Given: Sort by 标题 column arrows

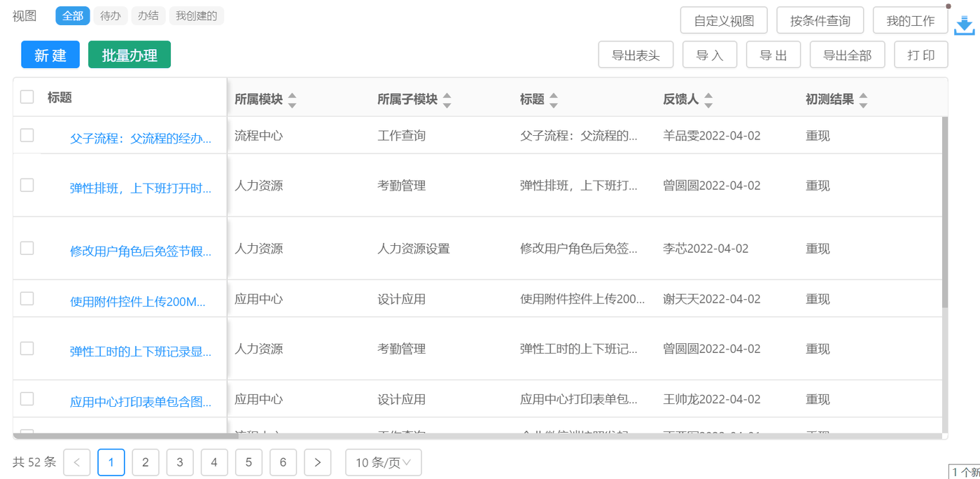Looking at the screenshot, I should pyautogui.click(x=553, y=100).
